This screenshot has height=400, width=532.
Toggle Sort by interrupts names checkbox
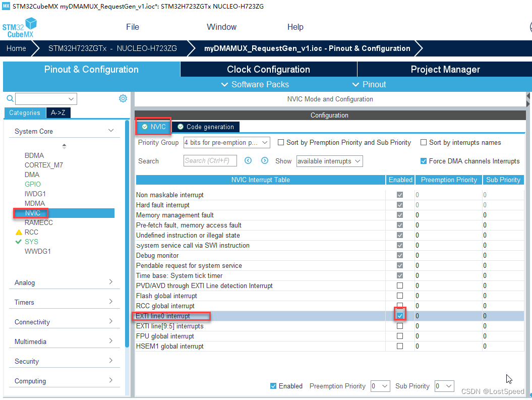(x=424, y=142)
